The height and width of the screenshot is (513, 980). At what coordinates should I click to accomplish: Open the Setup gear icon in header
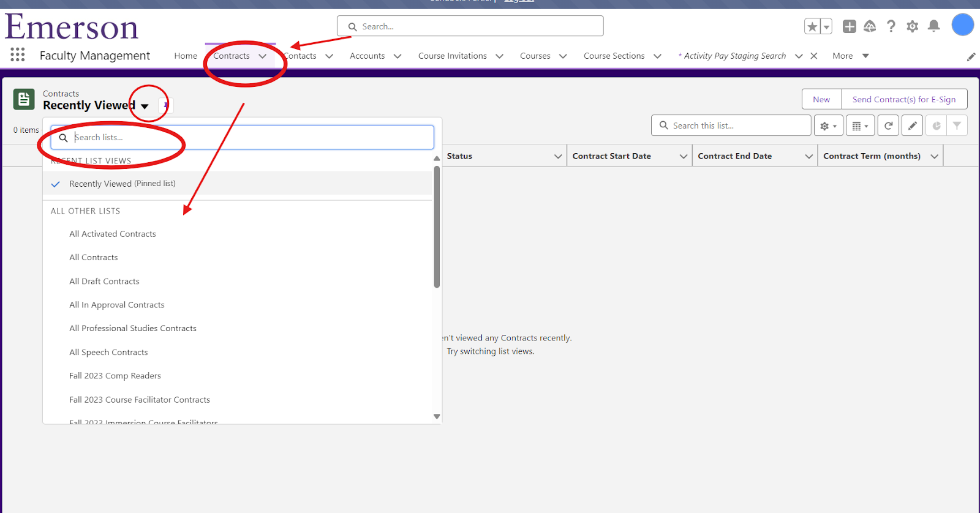click(x=913, y=26)
